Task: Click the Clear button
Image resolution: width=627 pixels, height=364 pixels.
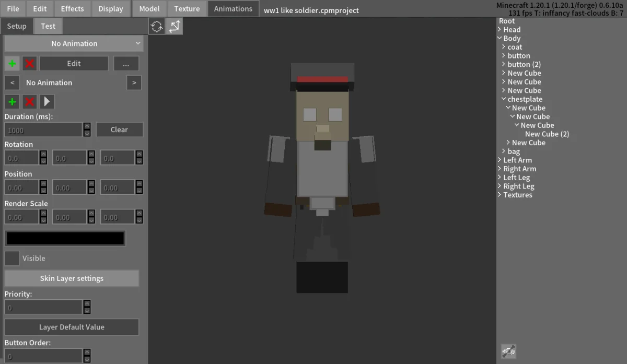Action: pos(119,130)
